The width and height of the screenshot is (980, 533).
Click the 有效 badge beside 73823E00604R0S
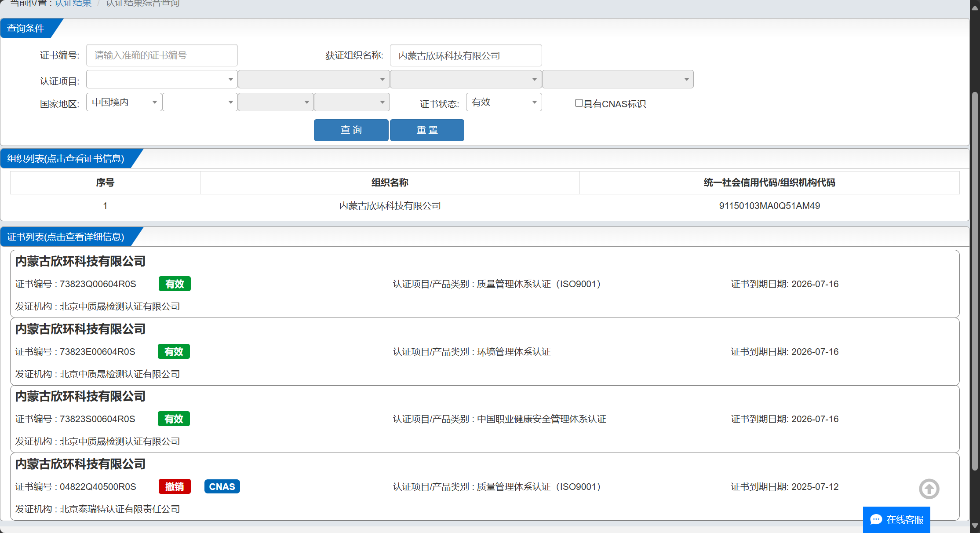[174, 351]
